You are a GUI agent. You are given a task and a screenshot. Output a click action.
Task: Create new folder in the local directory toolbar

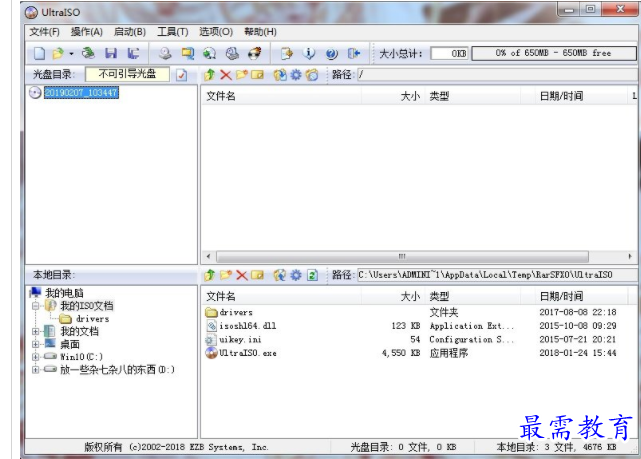[x=226, y=275]
